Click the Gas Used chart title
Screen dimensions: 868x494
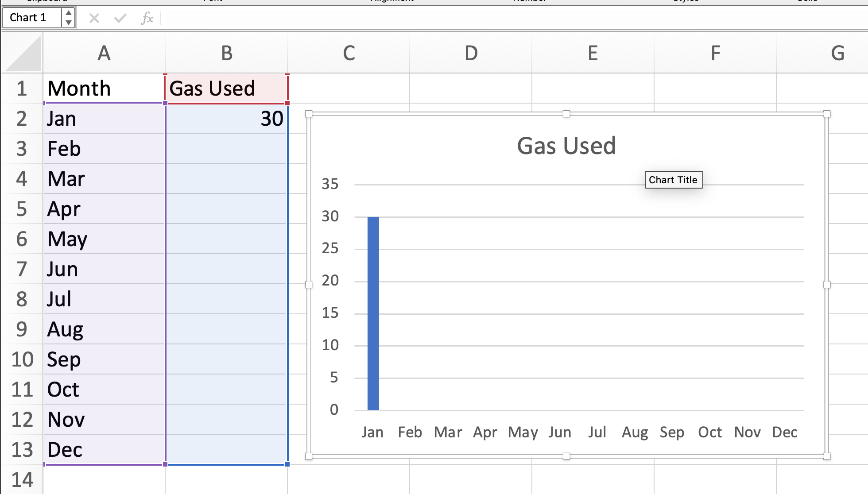566,146
